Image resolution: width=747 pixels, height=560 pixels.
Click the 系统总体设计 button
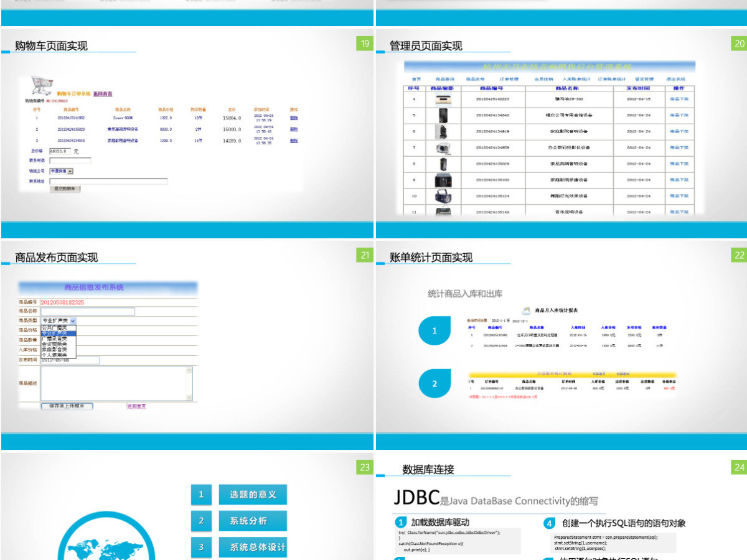click(253, 547)
